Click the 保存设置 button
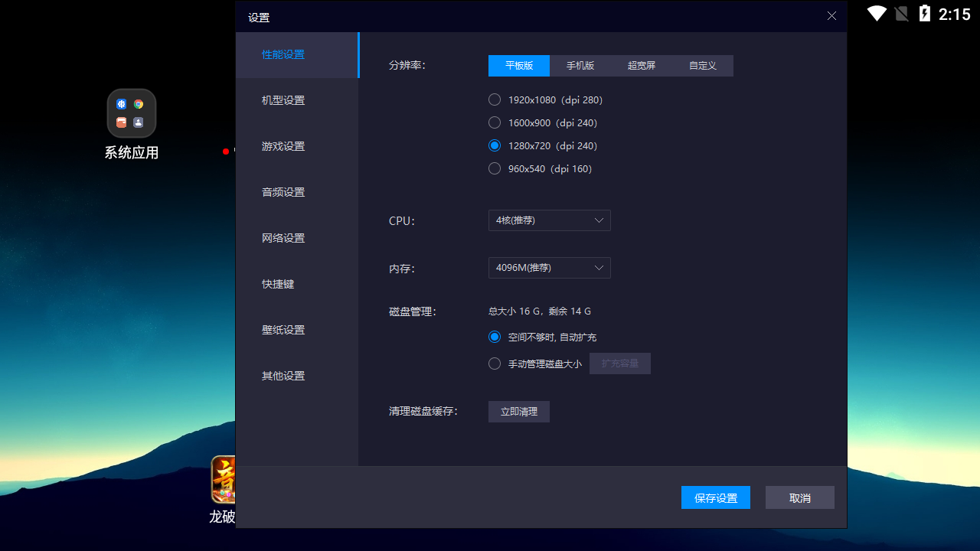This screenshot has width=980, height=551. coord(716,497)
